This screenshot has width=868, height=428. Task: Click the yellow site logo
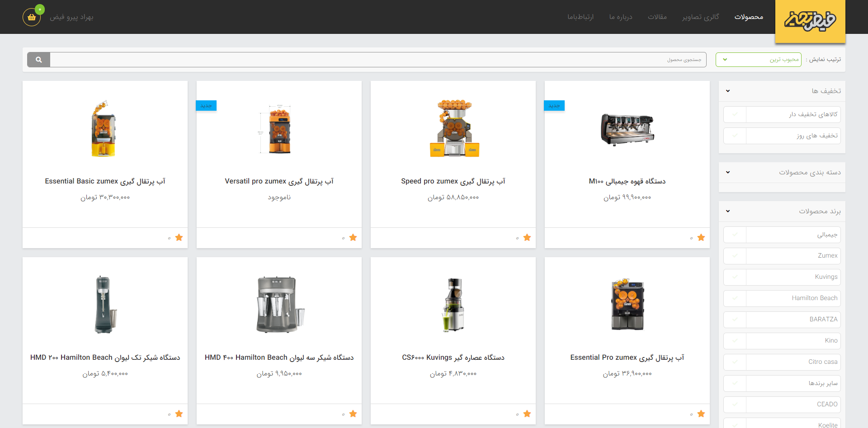(x=810, y=21)
